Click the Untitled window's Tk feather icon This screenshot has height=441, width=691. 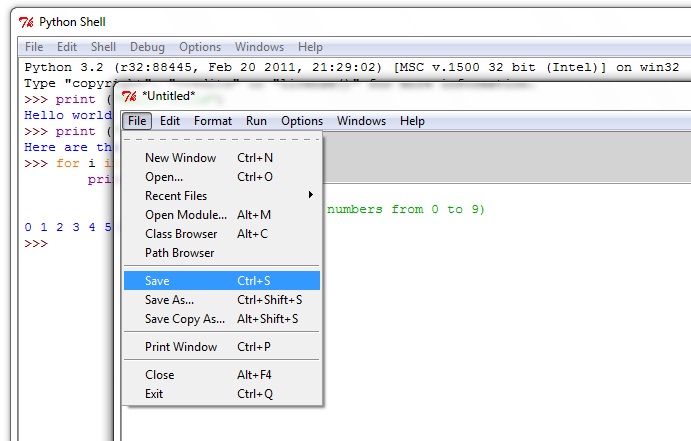point(129,96)
